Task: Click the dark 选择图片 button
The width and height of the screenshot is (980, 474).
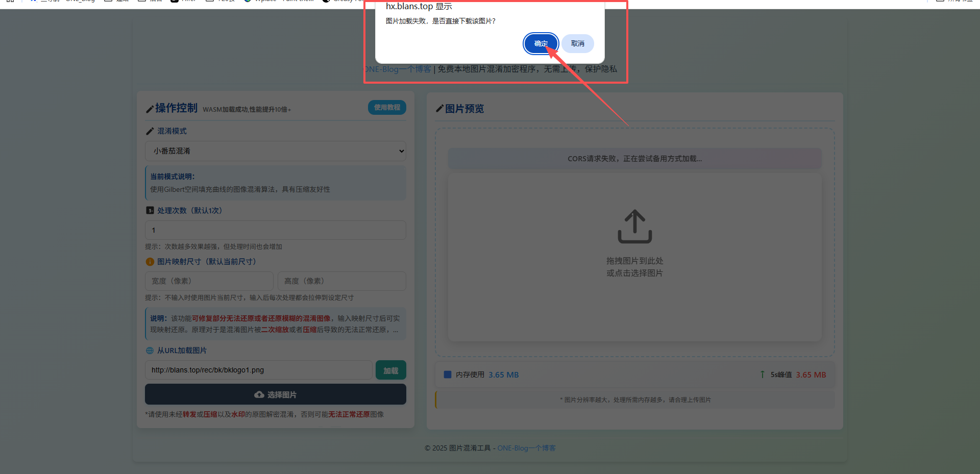Action: point(276,394)
